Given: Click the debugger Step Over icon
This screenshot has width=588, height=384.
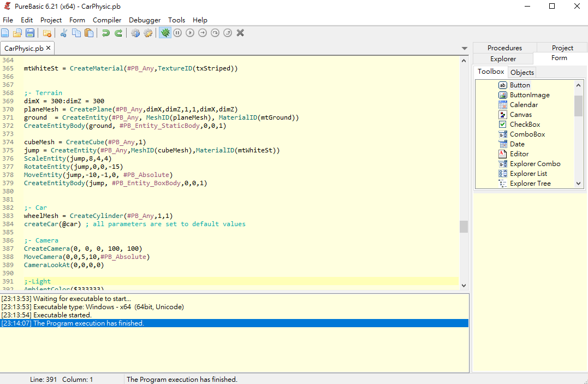Looking at the screenshot, I should tap(215, 33).
